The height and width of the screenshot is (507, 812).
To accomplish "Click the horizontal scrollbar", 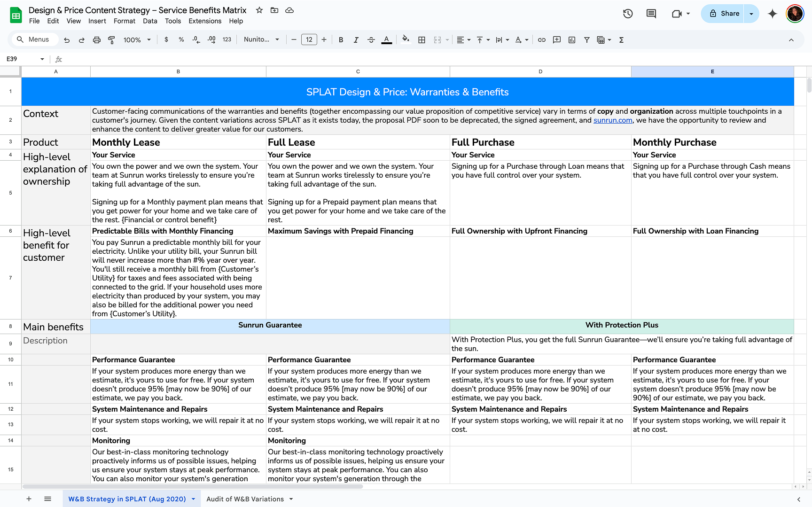I will click(x=193, y=486).
